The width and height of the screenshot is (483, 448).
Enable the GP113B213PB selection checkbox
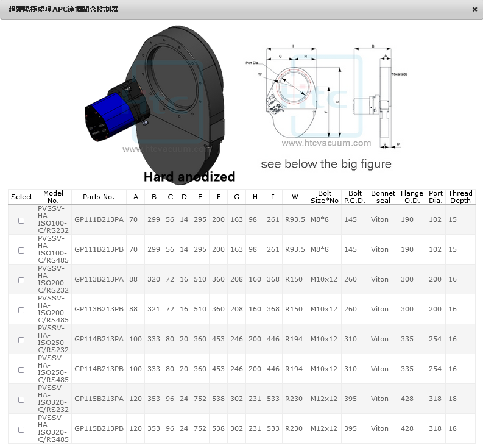pos(21,310)
